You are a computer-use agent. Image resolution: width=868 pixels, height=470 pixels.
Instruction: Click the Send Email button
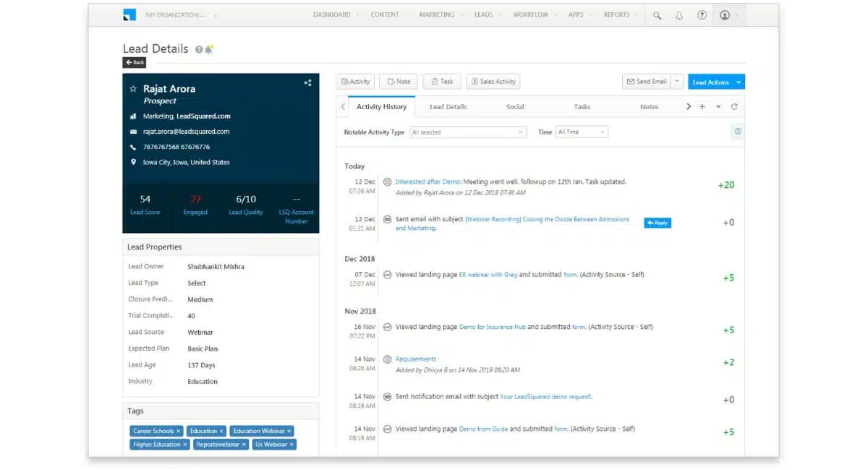click(647, 82)
